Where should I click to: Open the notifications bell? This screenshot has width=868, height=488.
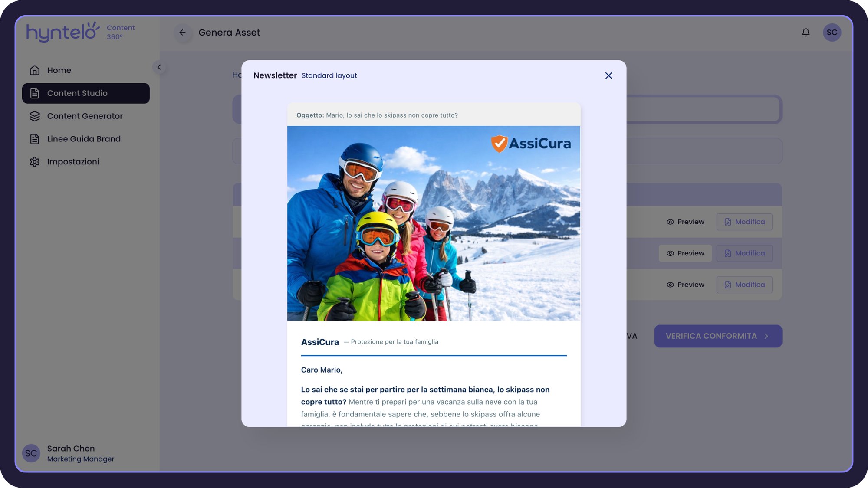[x=806, y=33]
